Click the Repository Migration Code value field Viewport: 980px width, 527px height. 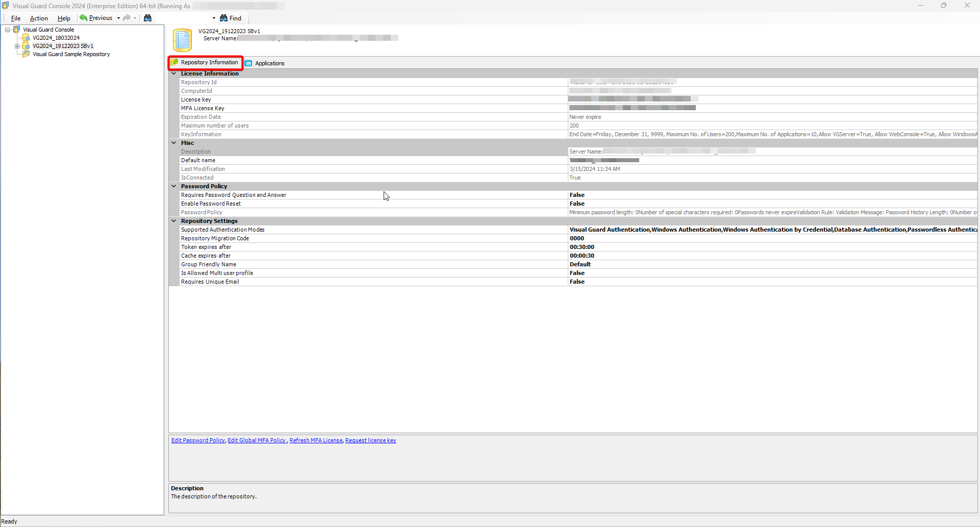coord(663,238)
